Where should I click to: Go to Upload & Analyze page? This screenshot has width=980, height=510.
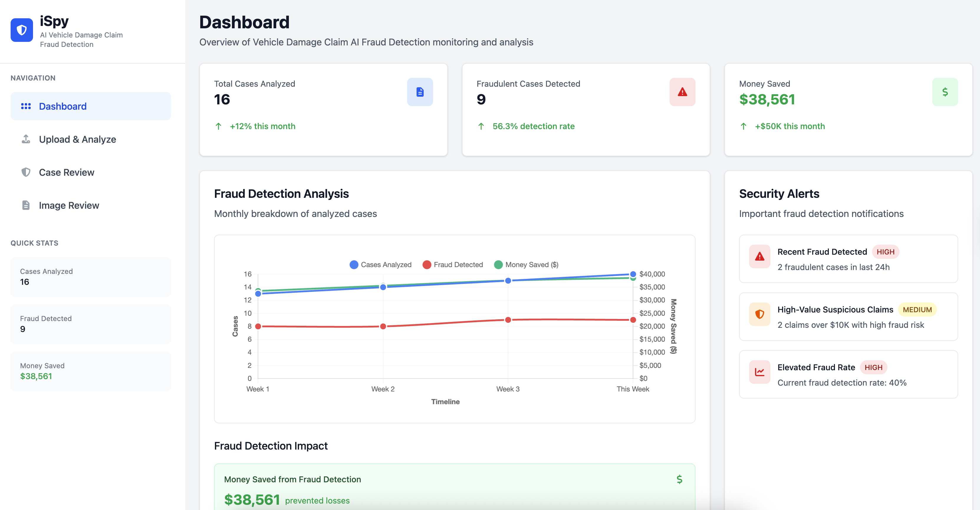77,139
